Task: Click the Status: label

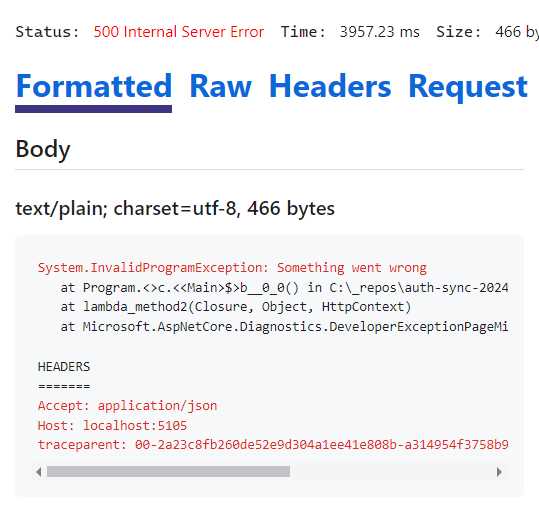Action: (x=47, y=32)
